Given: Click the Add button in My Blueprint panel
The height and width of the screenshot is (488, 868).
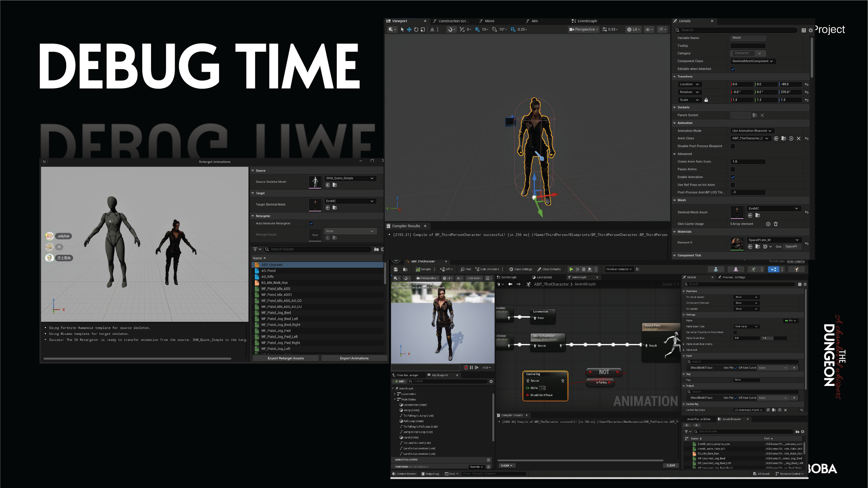Looking at the screenshot, I should 399,381.
